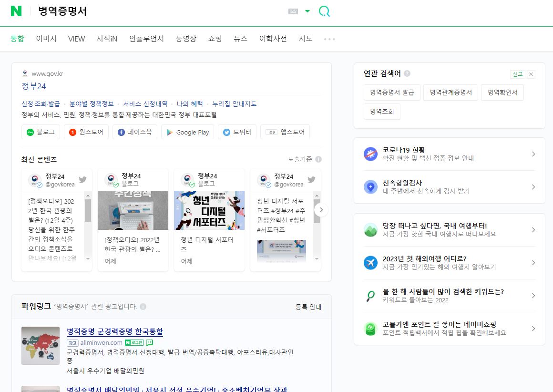
Task: Click the 원스토어 channel button
Action: coord(86,132)
